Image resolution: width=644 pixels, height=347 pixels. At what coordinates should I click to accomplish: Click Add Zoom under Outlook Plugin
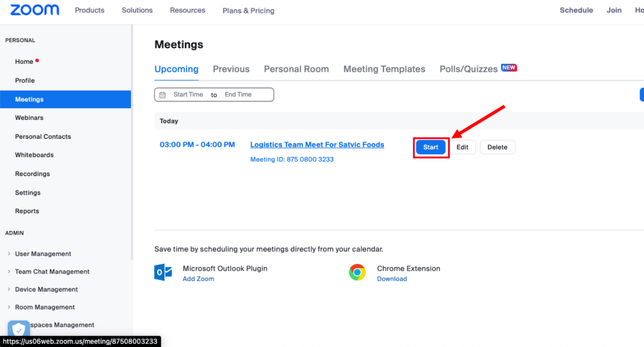pyautogui.click(x=199, y=279)
